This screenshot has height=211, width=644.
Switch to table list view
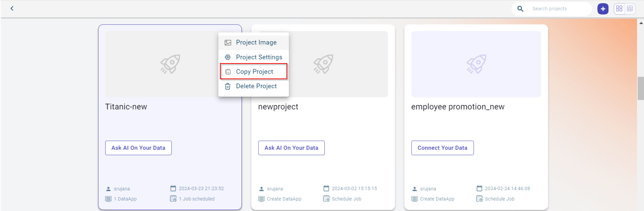(x=630, y=9)
